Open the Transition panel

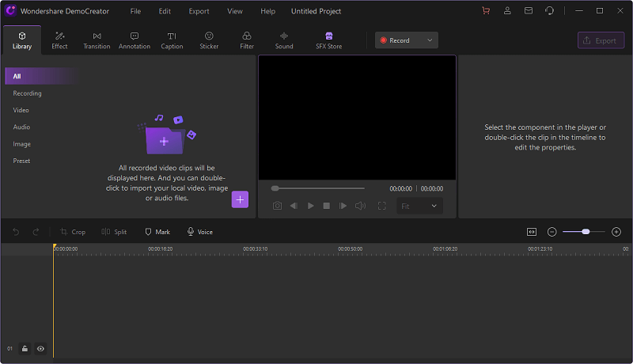(x=97, y=40)
